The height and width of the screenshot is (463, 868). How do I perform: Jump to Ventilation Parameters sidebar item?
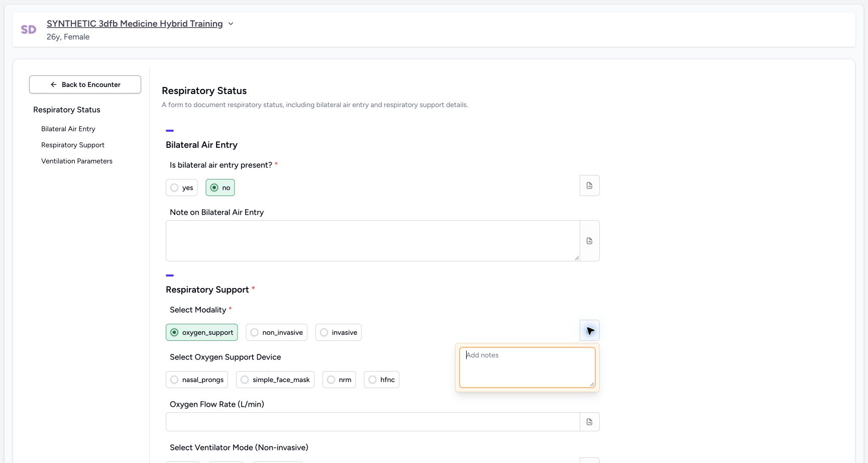point(77,161)
